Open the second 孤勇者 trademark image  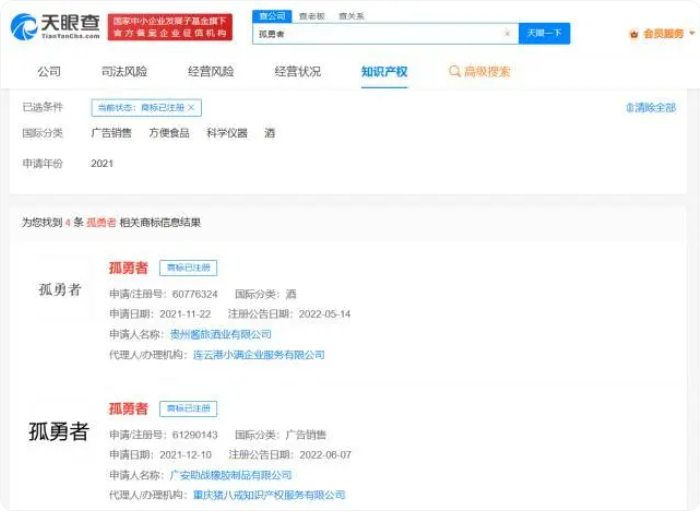click(x=59, y=432)
